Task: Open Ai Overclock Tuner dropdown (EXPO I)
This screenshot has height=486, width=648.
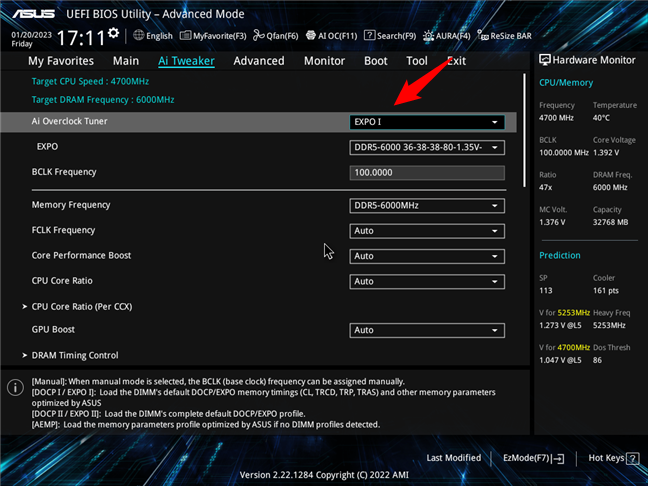Action: (x=427, y=122)
